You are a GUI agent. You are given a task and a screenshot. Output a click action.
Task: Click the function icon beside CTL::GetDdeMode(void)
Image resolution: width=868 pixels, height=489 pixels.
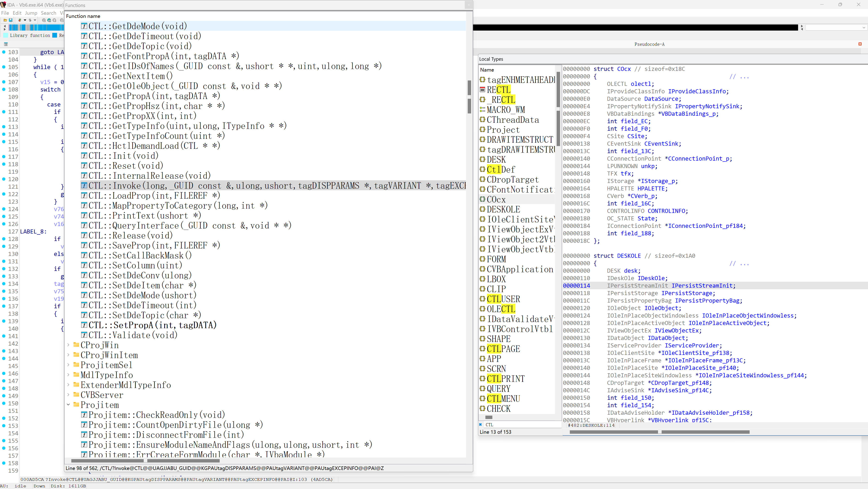[84, 26]
